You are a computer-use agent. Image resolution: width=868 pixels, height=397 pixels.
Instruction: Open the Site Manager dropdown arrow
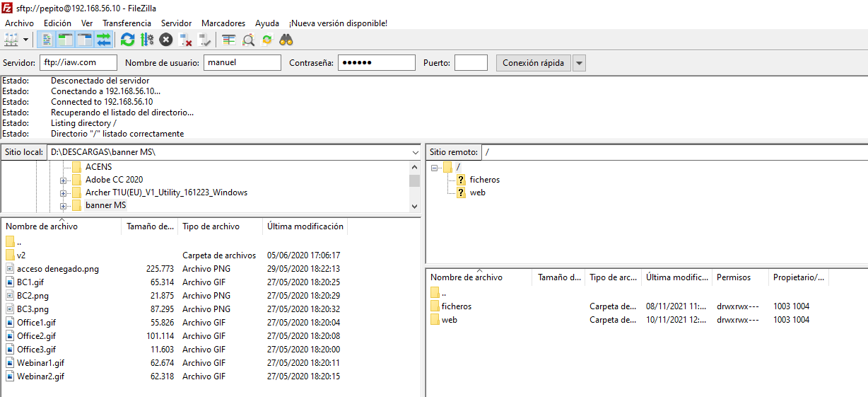point(26,40)
